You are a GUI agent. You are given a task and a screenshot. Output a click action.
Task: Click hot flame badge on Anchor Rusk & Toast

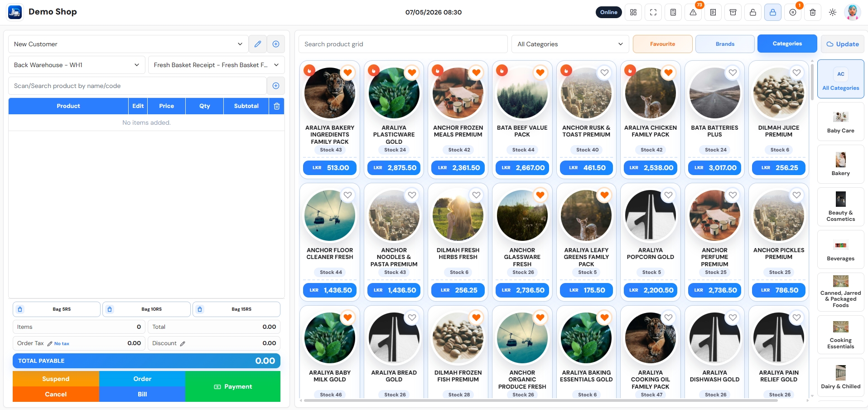566,70
